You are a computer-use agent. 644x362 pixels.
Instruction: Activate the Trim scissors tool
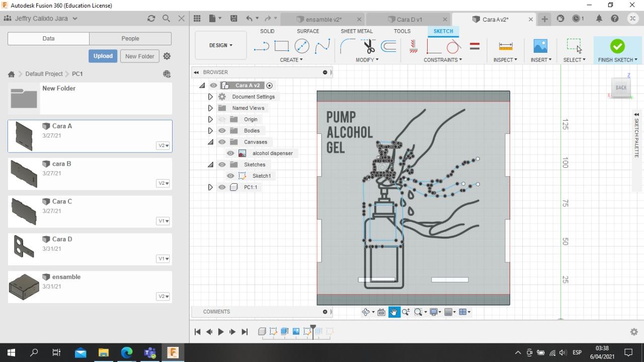[369, 46]
